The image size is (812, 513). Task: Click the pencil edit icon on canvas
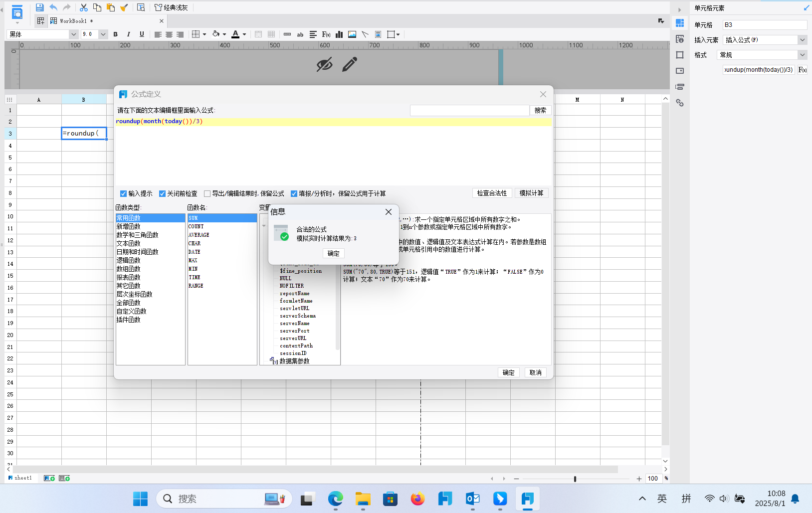point(350,64)
